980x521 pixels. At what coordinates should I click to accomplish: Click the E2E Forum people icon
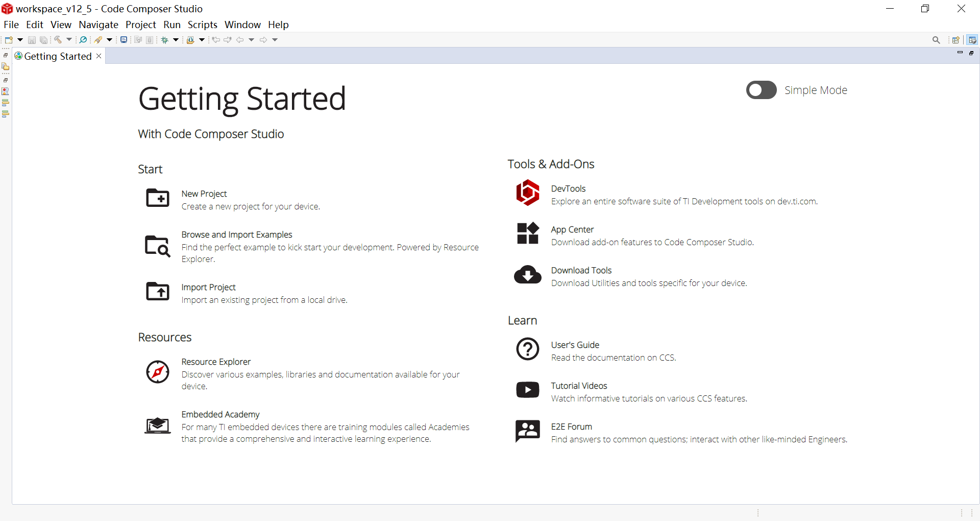(x=528, y=431)
